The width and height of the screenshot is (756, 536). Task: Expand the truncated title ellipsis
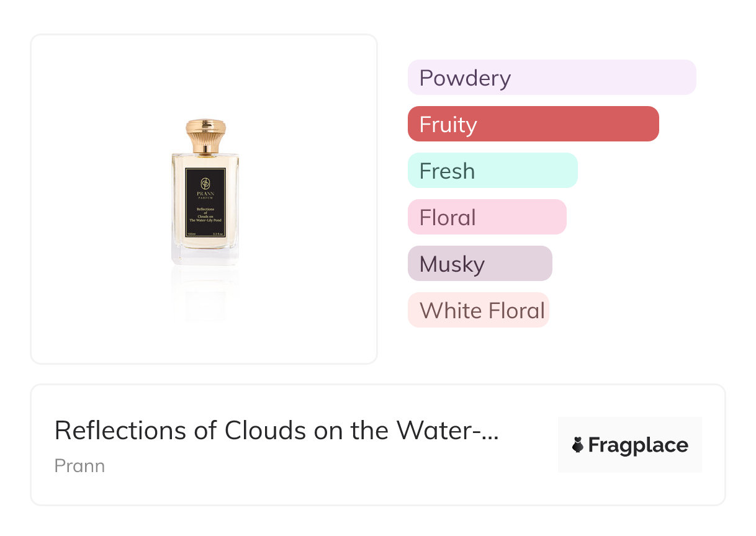[490, 432]
